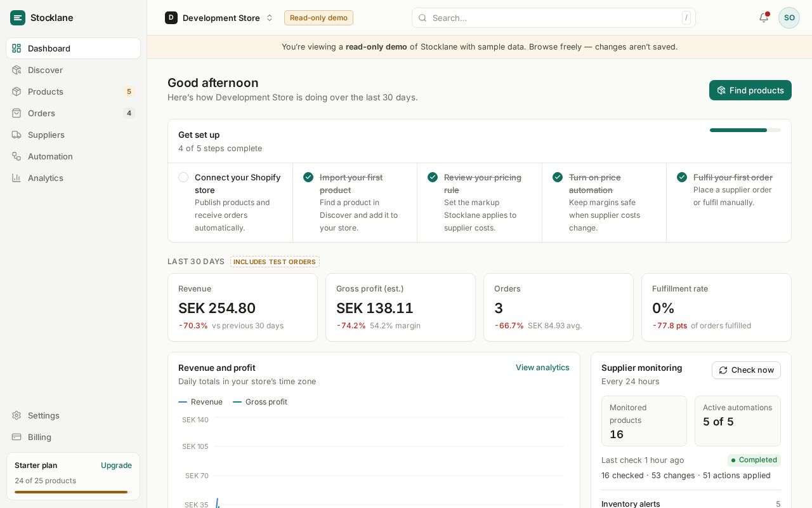Open the Gross profit SEK 138.11 card
This screenshot has width=812, height=508.
[x=400, y=307]
